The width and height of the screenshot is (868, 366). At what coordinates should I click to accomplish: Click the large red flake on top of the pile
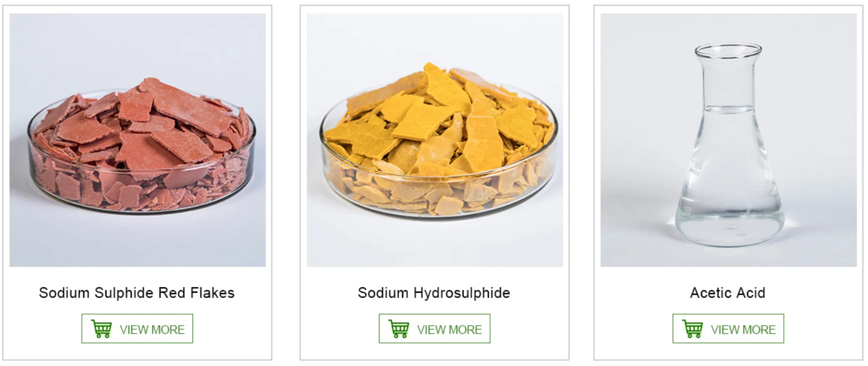coord(184,105)
